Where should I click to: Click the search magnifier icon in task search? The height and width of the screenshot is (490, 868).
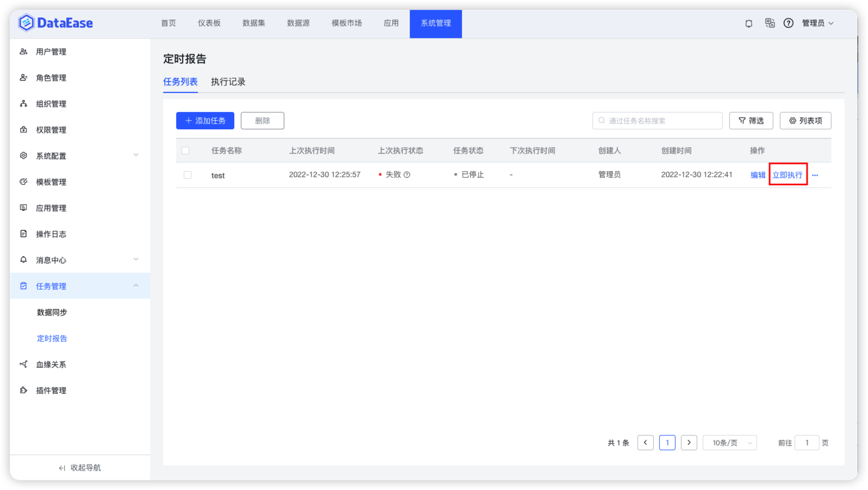pos(602,121)
